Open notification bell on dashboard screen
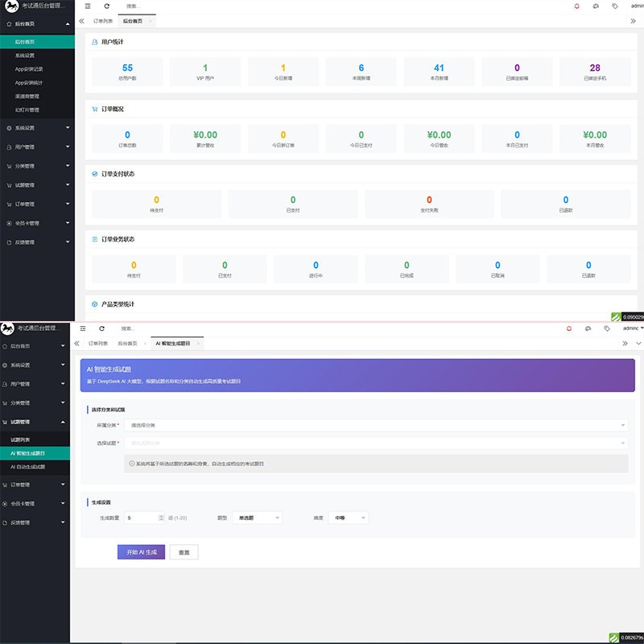644x644 pixels. click(x=576, y=6)
